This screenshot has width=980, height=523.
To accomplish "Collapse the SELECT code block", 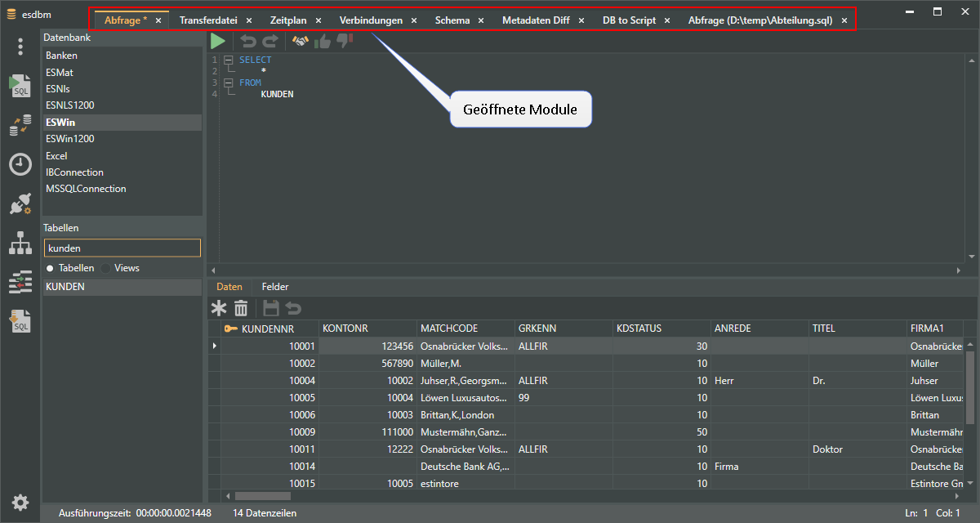I will pos(229,60).
